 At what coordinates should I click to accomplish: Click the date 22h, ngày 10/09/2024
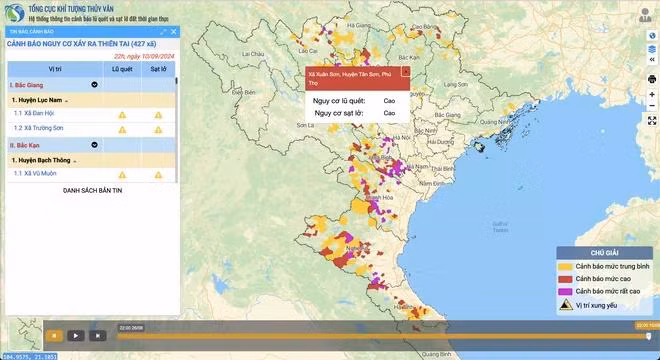tap(144, 56)
